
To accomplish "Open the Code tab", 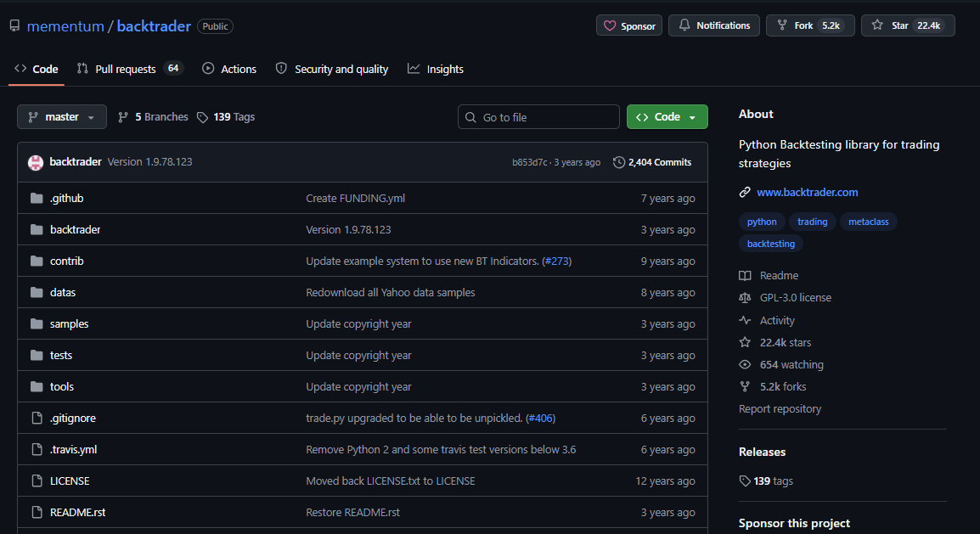I will (37, 70).
